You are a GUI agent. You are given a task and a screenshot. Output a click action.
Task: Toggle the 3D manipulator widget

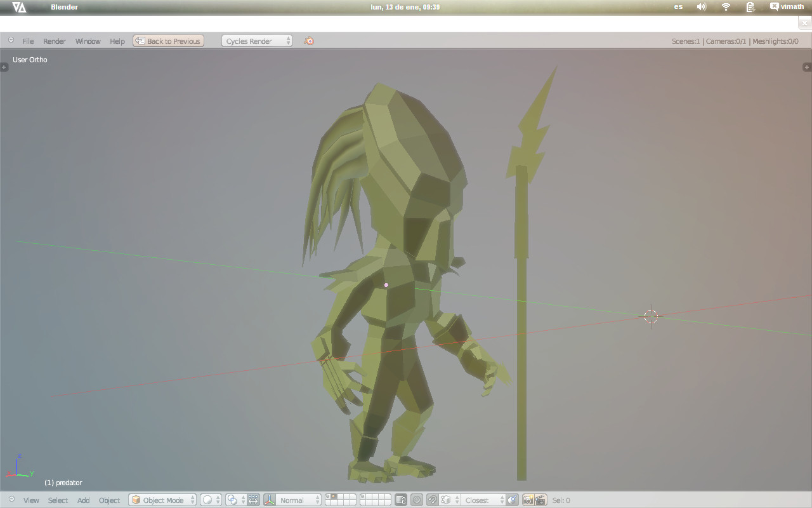269,500
